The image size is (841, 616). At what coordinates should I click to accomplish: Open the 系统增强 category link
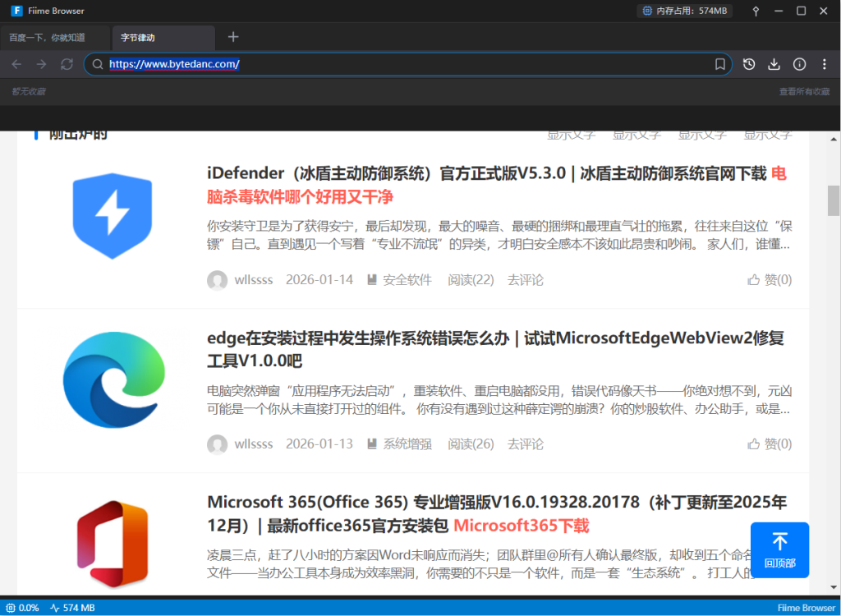407,444
